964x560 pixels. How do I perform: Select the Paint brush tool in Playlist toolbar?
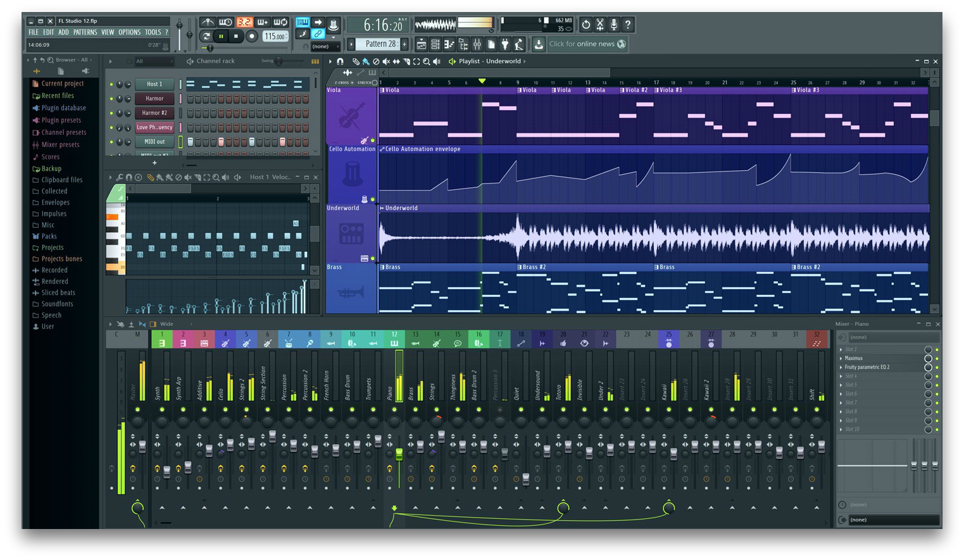pyautogui.click(x=366, y=61)
